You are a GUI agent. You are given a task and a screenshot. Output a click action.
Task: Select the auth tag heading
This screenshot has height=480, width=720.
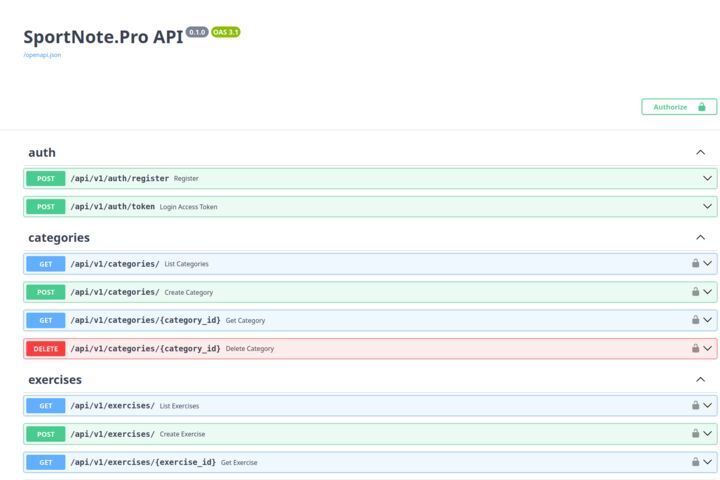click(x=42, y=152)
